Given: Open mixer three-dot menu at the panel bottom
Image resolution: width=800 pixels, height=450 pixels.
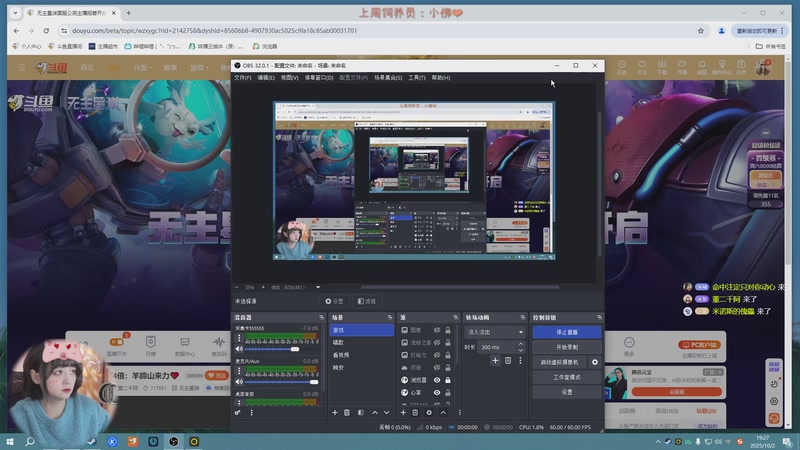Looking at the screenshot, I should tap(252, 412).
